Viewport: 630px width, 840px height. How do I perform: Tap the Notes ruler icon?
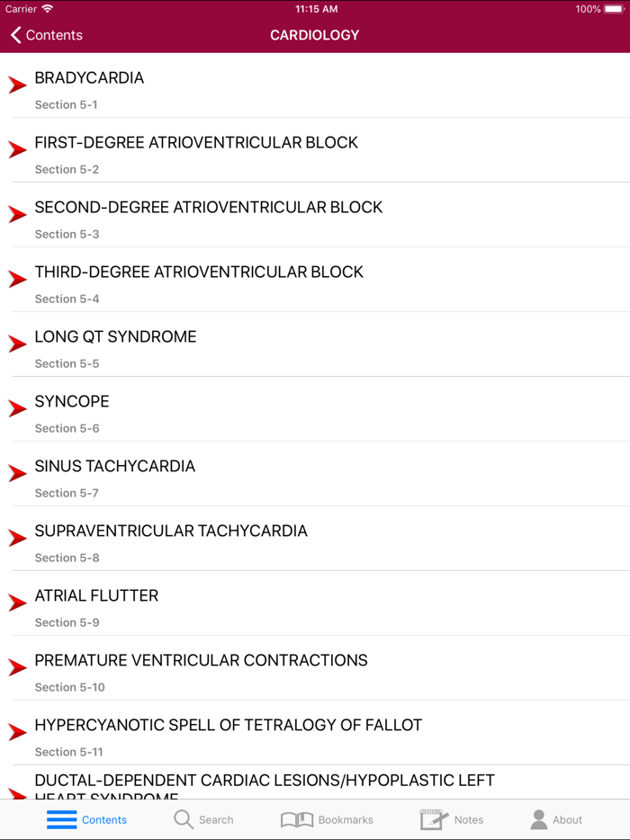pyautogui.click(x=431, y=819)
